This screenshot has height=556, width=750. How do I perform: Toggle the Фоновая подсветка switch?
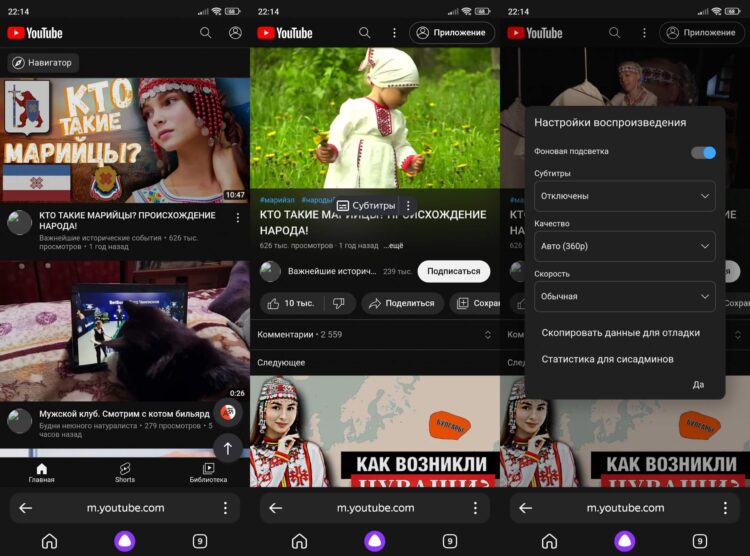pos(703,152)
